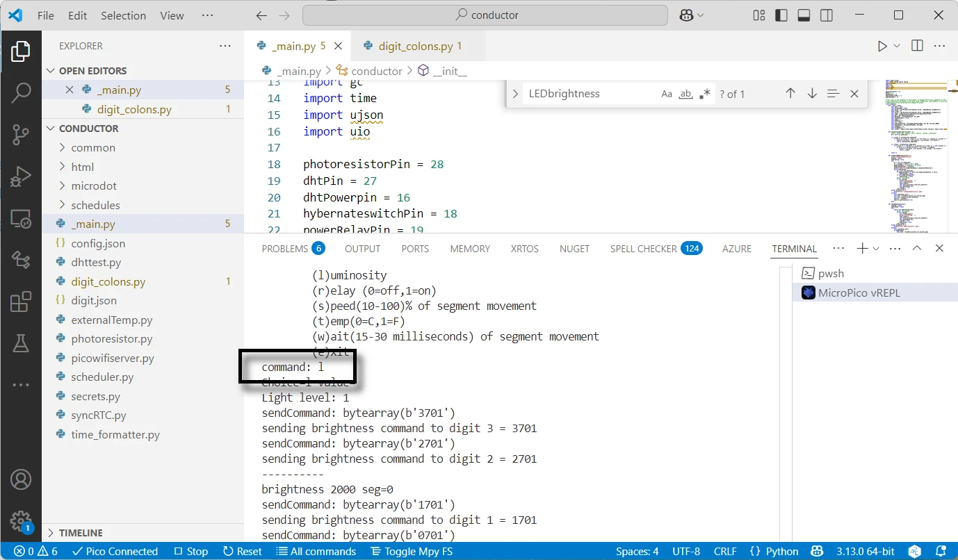Viewport: 958px width, 560px height.
Task: Click Toggle Mpy FS in status bar
Action: point(412,552)
